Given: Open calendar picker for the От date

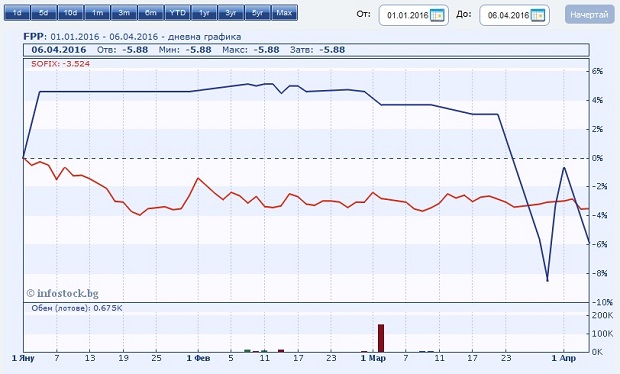Looking at the screenshot, I should point(437,15).
